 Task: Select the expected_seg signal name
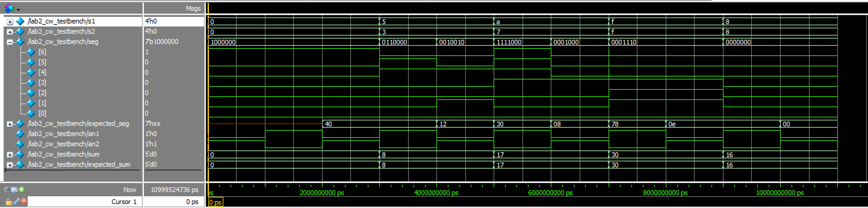[78, 123]
